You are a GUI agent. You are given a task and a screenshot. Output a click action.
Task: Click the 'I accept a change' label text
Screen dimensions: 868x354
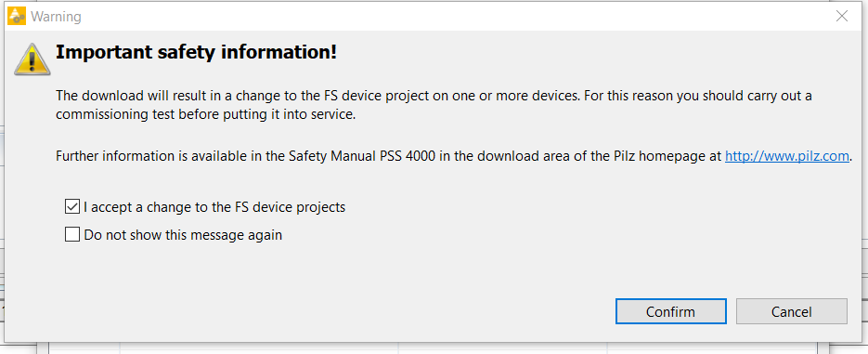(214, 207)
